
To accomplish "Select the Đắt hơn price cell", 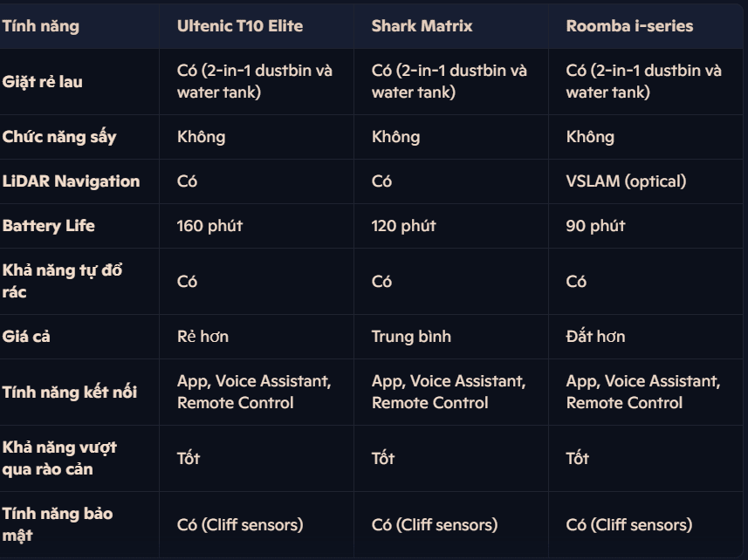I will tap(595, 337).
